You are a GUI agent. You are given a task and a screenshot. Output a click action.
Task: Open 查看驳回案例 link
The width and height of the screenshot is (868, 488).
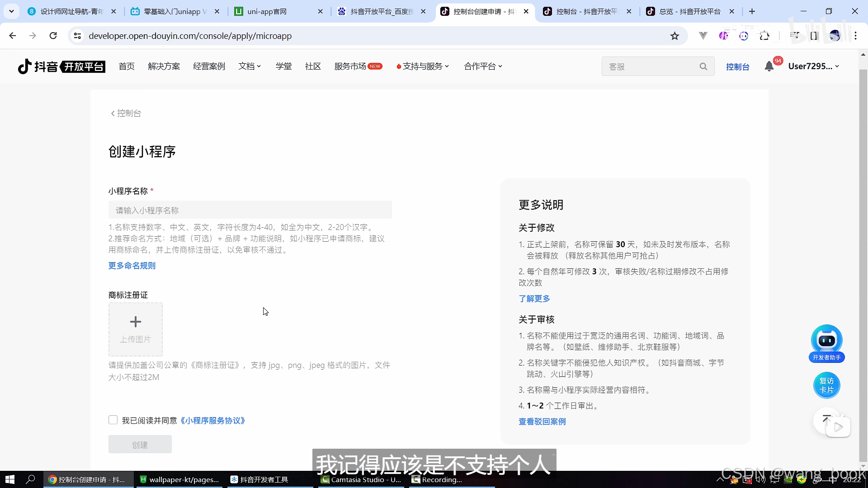tap(542, 422)
